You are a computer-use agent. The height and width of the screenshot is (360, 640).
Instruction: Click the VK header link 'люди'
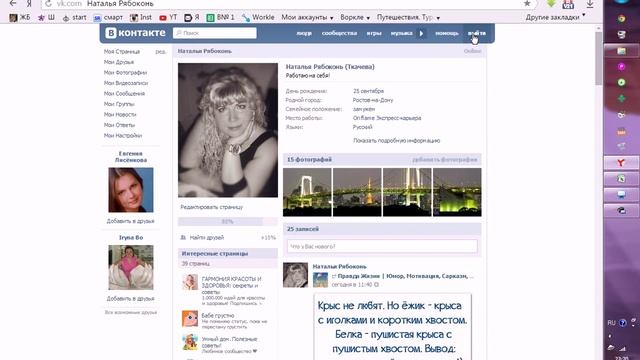[304, 33]
